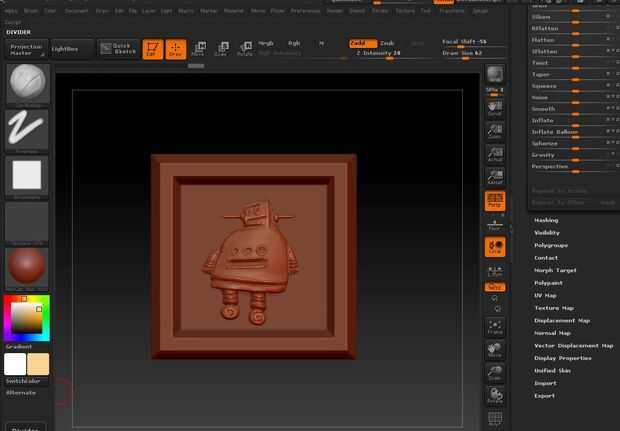This screenshot has height=431, width=620.
Task: Open Projection Master
Action: [x=26, y=49]
